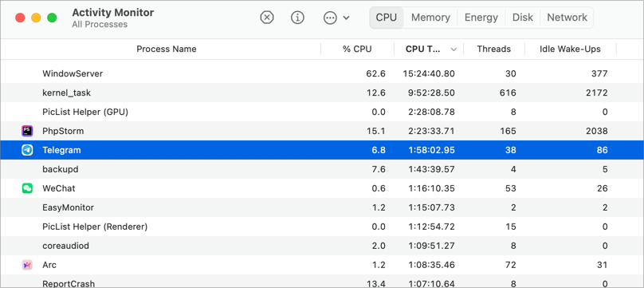Sort by the % CPU column header
The height and width of the screenshot is (288, 644).
357,49
